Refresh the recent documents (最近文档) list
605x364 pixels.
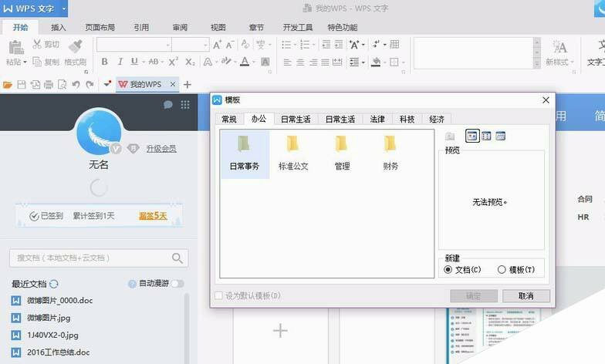[54, 284]
